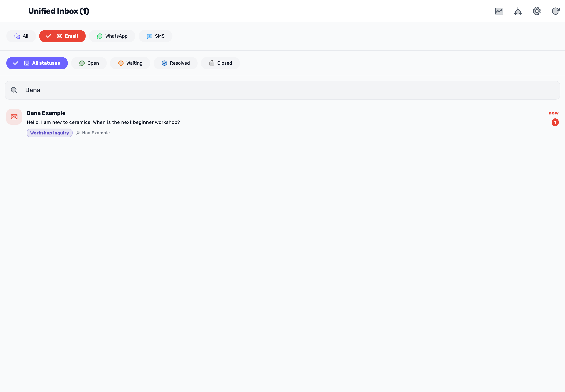The height and width of the screenshot is (392, 565).
Task: Select the All channels filter
Action: tap(21, 36)
